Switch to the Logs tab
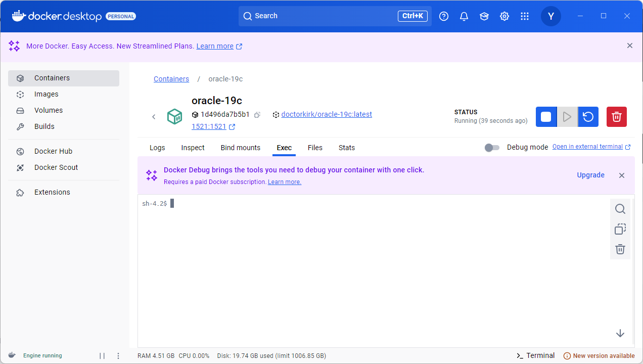This screenshot has width=643, height=364. [x=157, y=148]
